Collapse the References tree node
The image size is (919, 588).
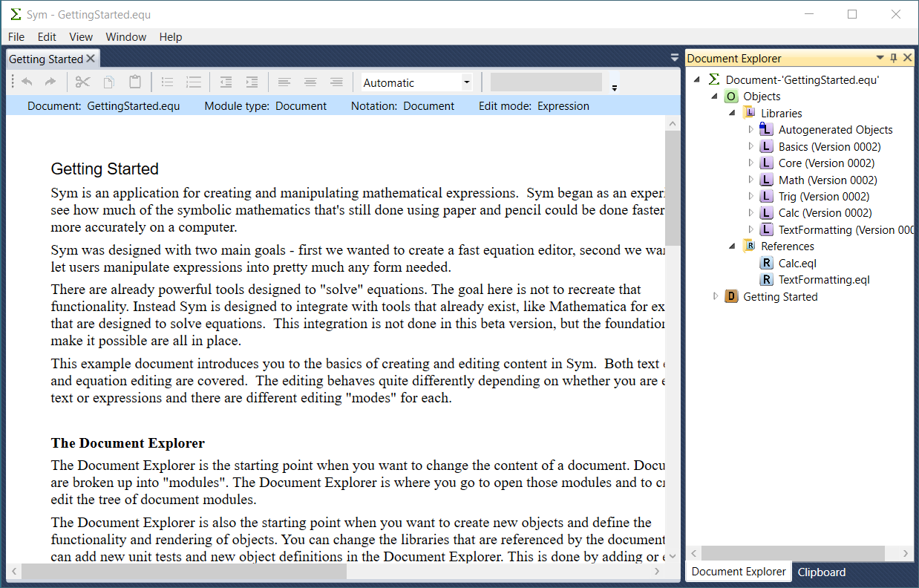732,246
